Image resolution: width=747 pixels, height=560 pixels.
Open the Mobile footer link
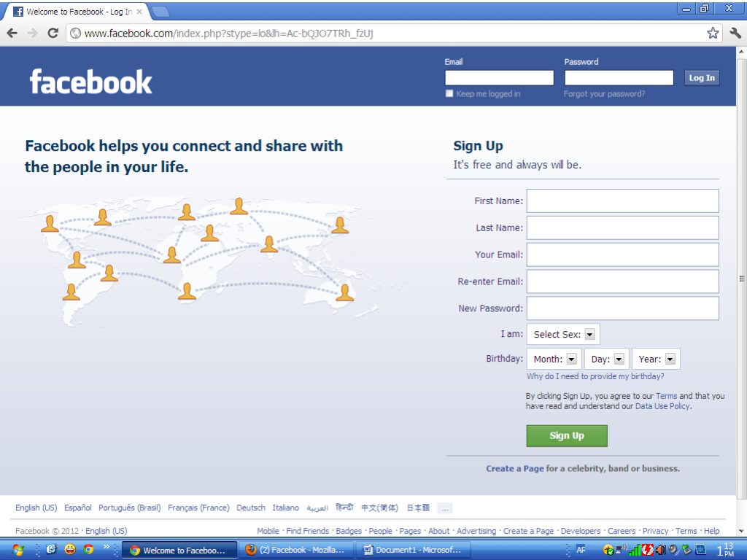268,531
